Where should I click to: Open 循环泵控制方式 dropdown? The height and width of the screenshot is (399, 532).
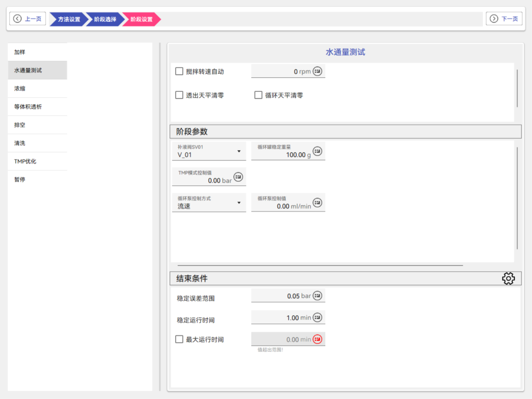[209, 203]
